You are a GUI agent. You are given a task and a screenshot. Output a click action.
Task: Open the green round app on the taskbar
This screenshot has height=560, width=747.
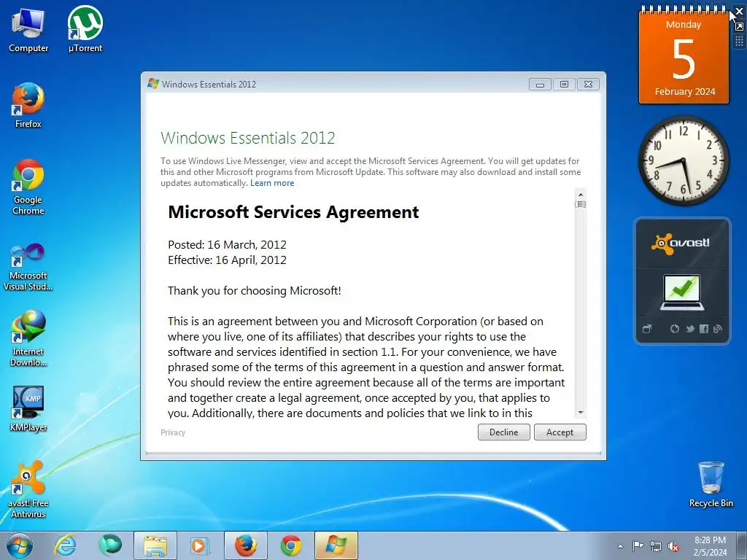pos(109,545)
